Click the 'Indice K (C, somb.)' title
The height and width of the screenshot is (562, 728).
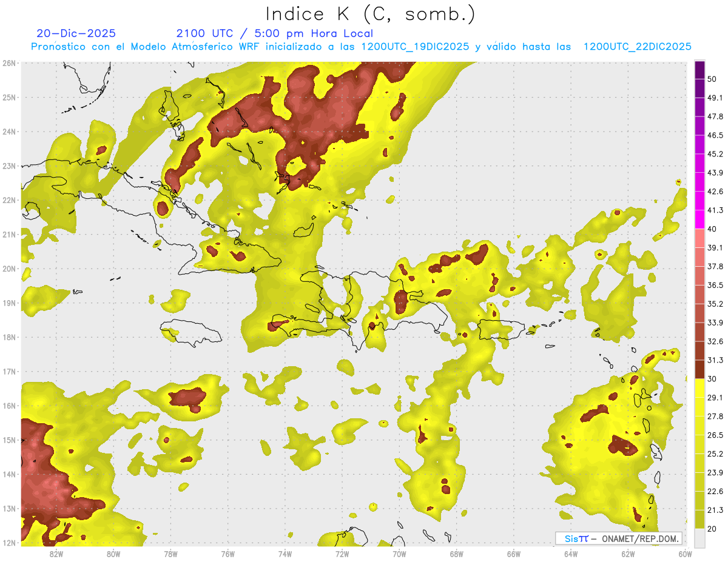click(371, 13)
